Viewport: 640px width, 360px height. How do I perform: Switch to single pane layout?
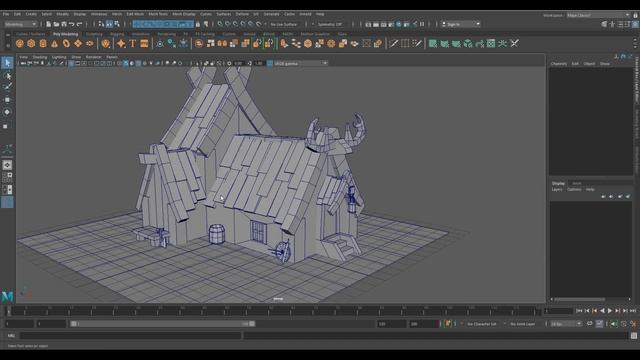click(x=7, y=165)
